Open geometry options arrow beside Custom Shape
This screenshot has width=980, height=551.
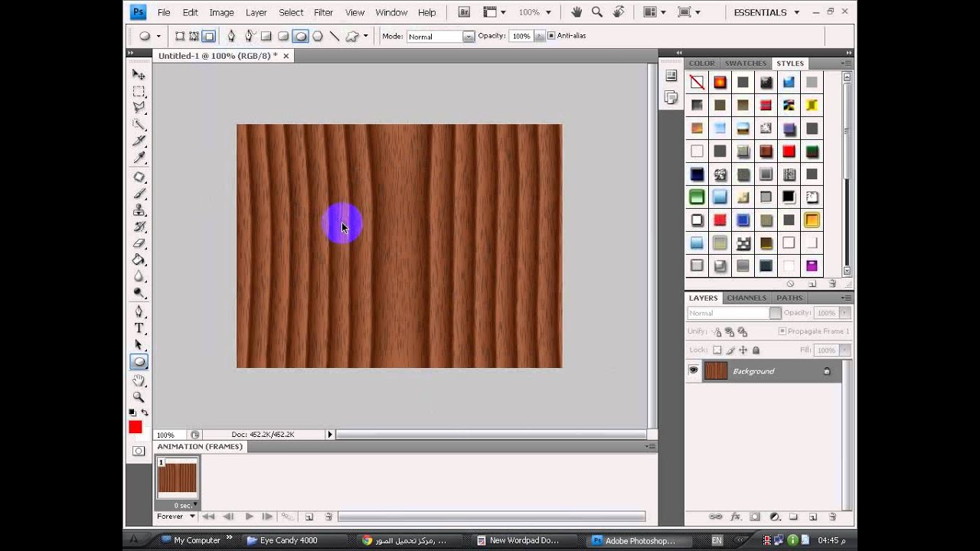[x=365, y=36]
